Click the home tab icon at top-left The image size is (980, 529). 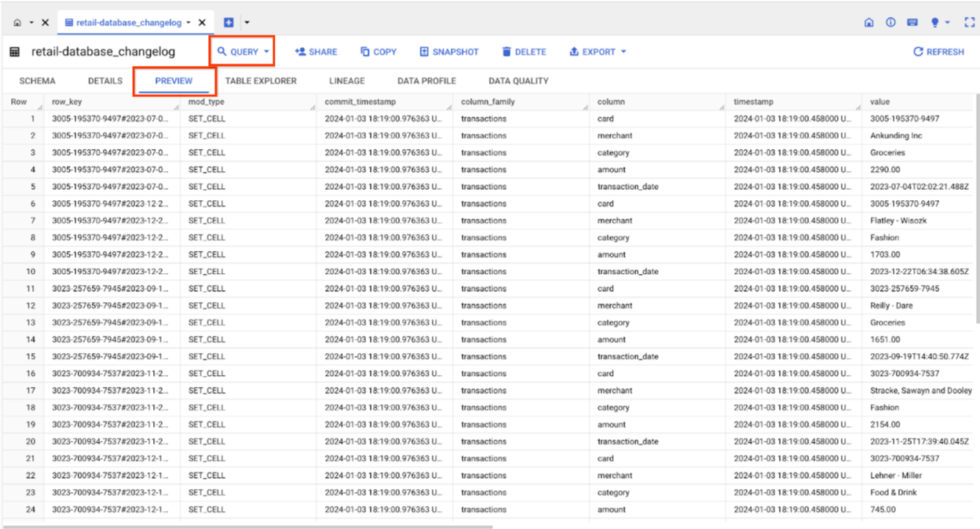pos(17,23)
